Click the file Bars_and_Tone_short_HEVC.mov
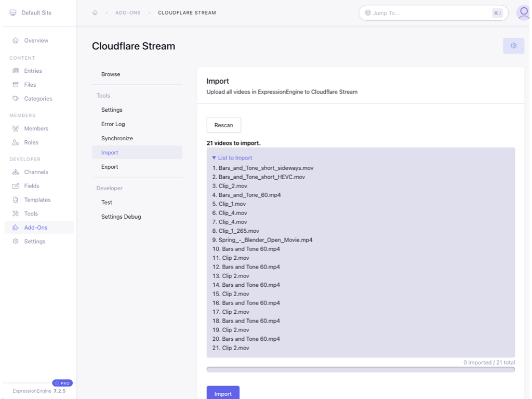 click(x=262, y=177)
